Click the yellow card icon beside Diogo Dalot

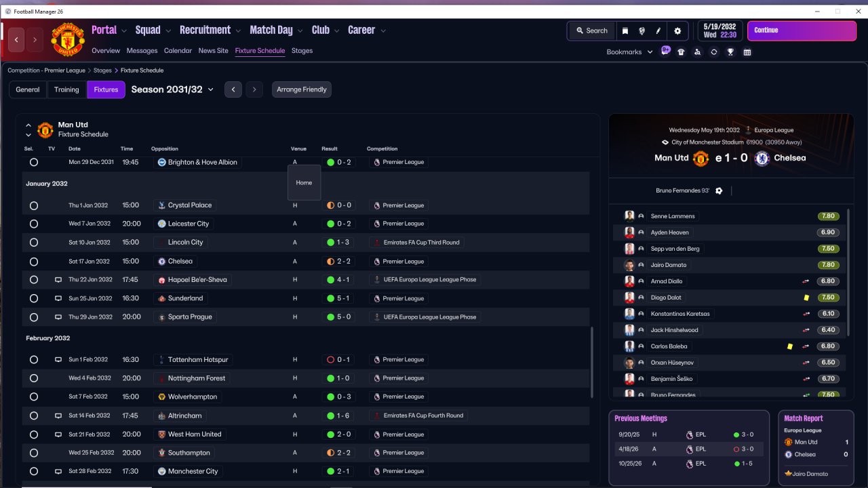tap(806, 298)
